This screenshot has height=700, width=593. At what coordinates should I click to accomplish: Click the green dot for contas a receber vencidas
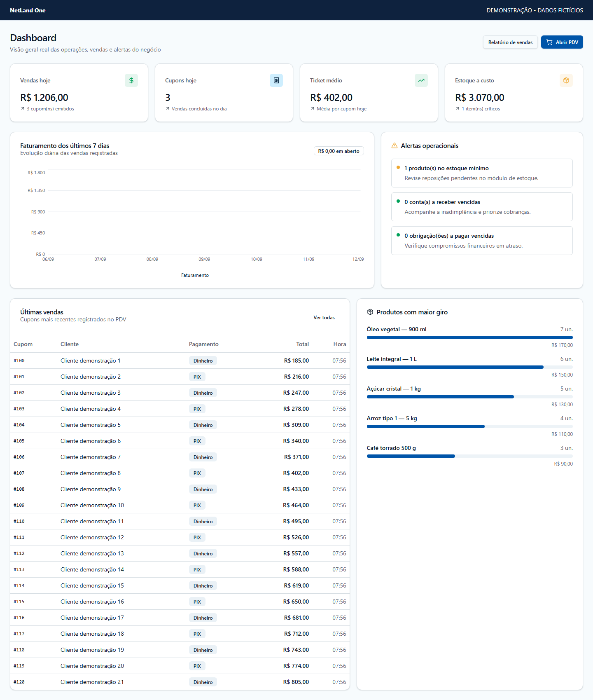[x=398, y=201]
